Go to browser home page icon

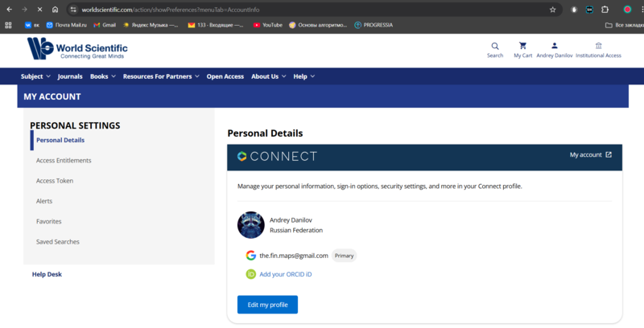[x=55, y=10]
